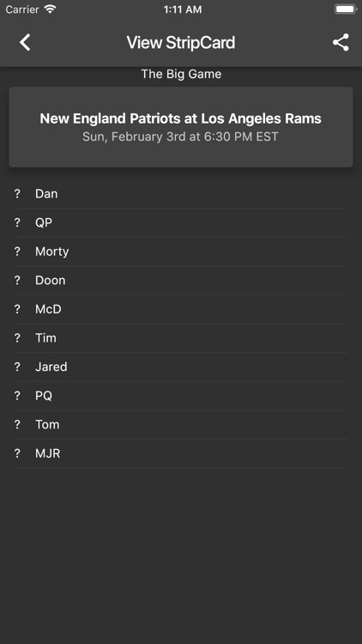Tap the question mark beside MJR

(17, 453)
